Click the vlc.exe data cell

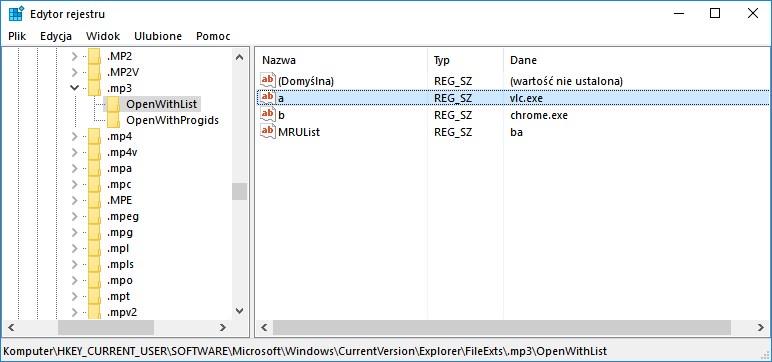coord(526,98)
